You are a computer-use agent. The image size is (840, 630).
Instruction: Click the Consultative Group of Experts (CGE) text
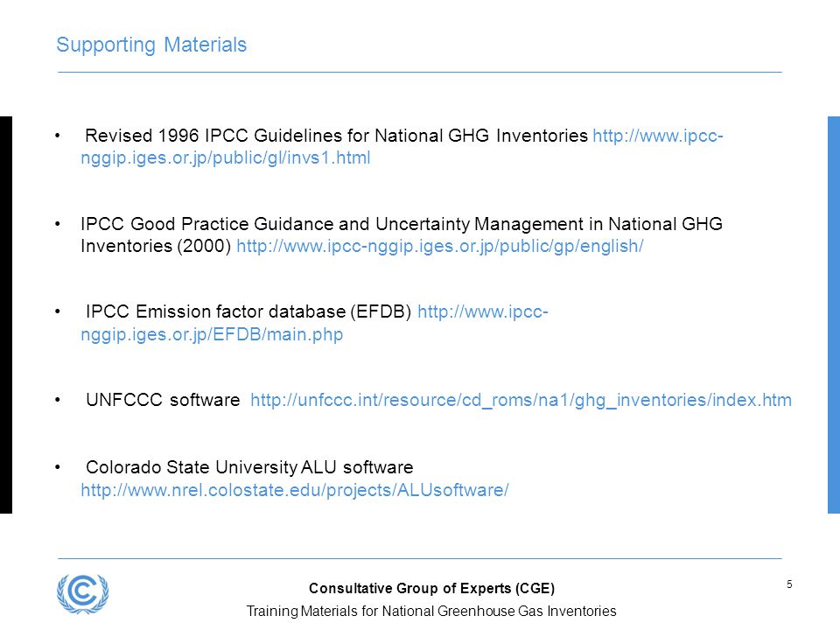431,588
